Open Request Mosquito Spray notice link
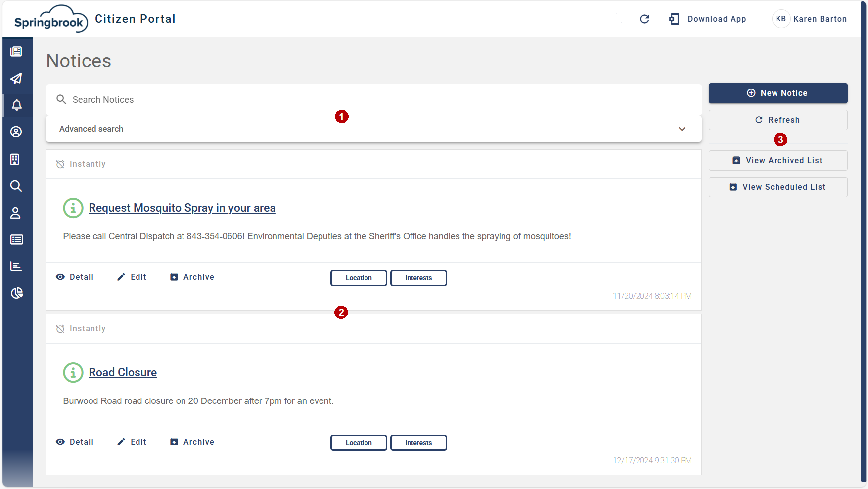Screen dimensions: 868x489 click(x=182, y=208)
